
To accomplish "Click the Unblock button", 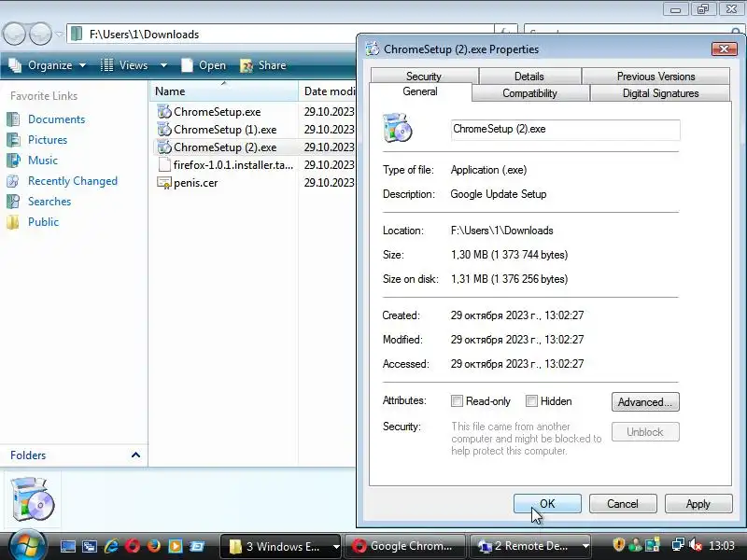I will click(645, 432).
